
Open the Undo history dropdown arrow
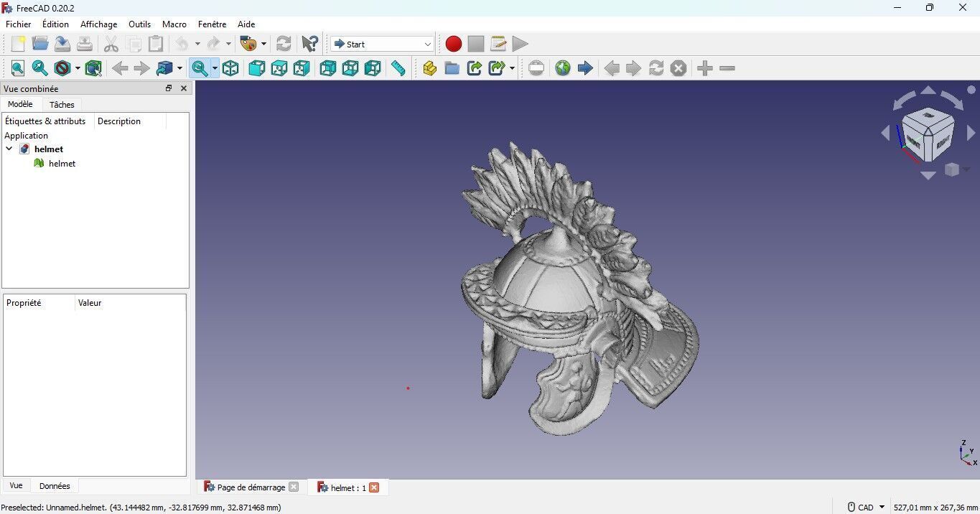click(197, 44)
